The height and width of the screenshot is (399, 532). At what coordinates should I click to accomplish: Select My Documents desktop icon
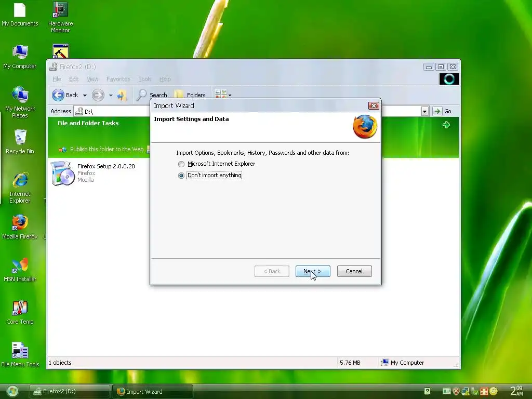[20, 14]
